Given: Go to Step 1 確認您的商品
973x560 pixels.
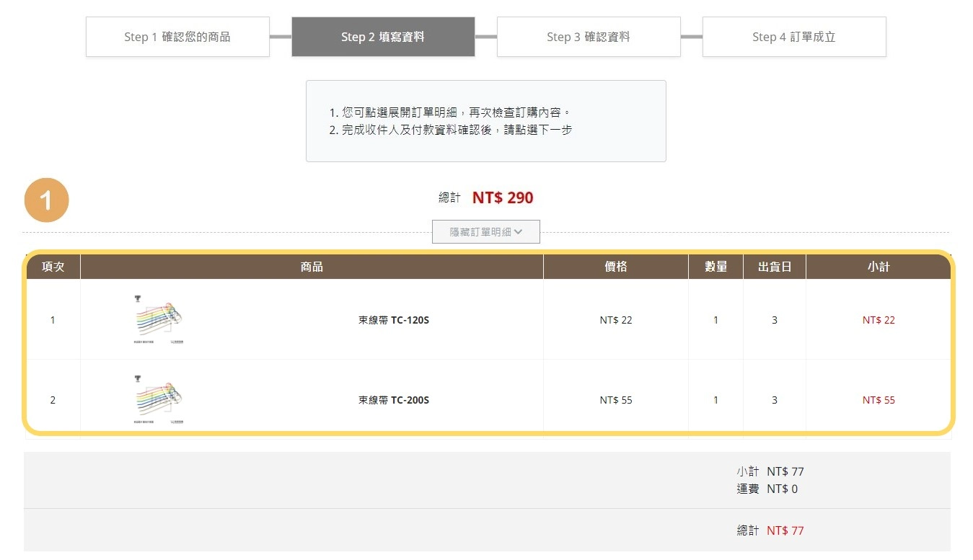Looking at the screenshot, I should 177,37.
